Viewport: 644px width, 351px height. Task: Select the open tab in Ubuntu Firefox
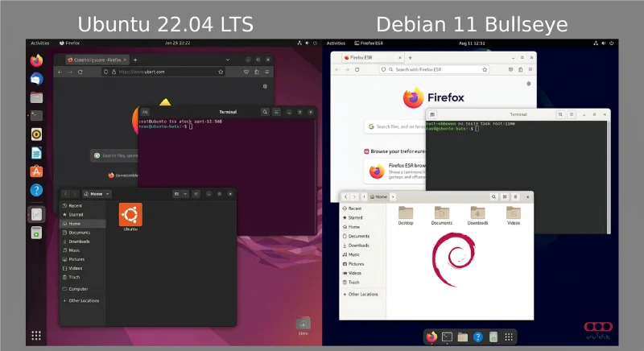click(97, 60)
